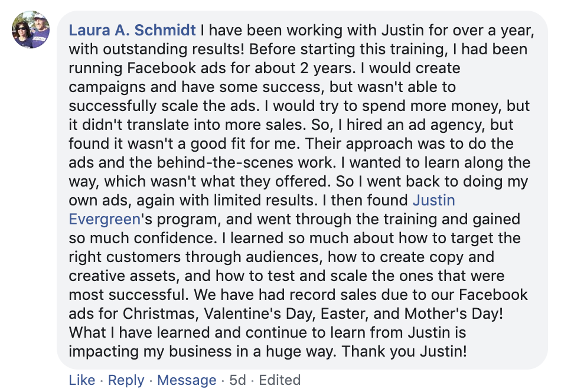Click the woman in sunglasses in avatar

(x=22, y=32)
